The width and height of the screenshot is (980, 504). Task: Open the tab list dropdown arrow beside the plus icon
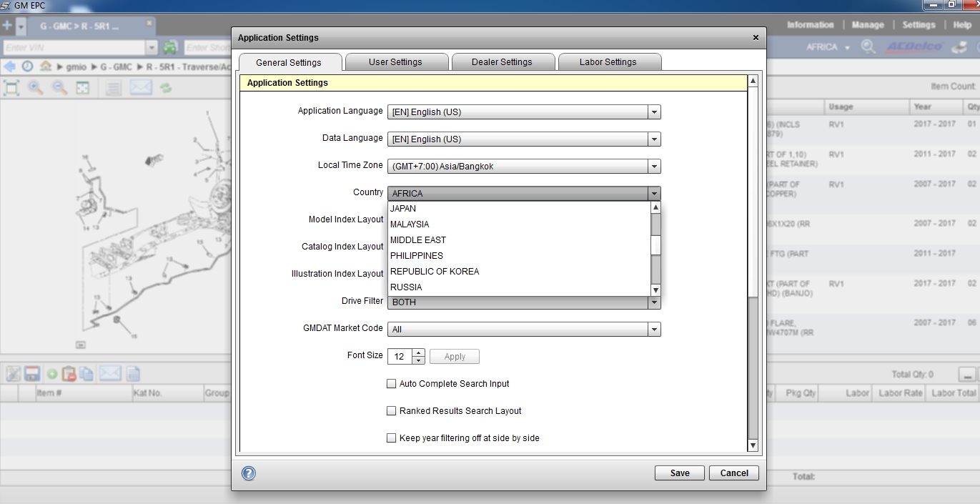[21, 26]
